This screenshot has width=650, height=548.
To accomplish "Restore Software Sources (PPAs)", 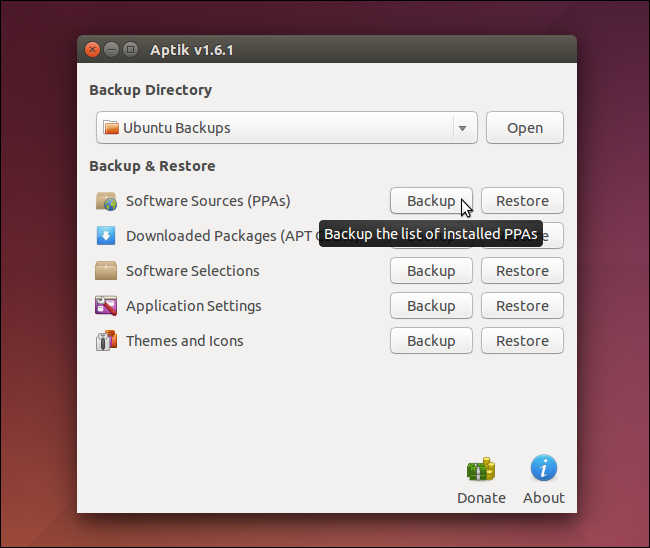I will (522, 201).
